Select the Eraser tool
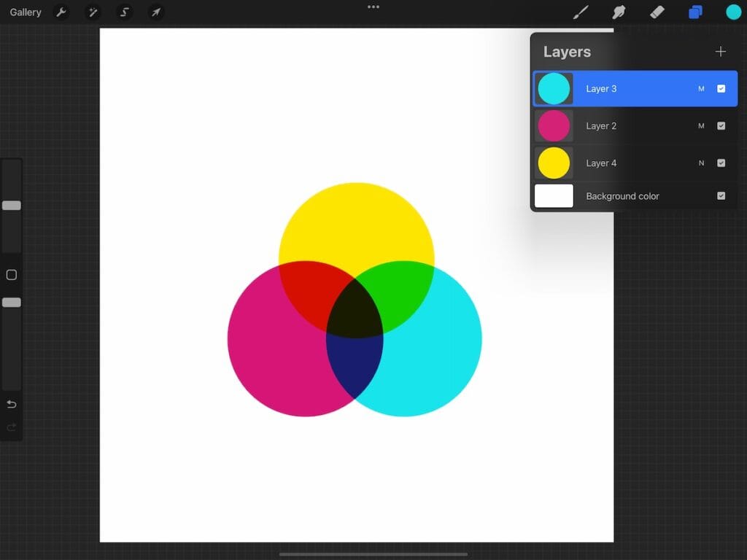This screenshot has height=560, width=747. [657, 12]
